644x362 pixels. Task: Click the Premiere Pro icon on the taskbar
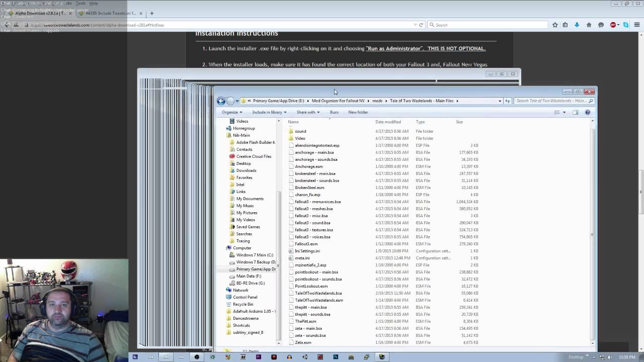(258, 357)
